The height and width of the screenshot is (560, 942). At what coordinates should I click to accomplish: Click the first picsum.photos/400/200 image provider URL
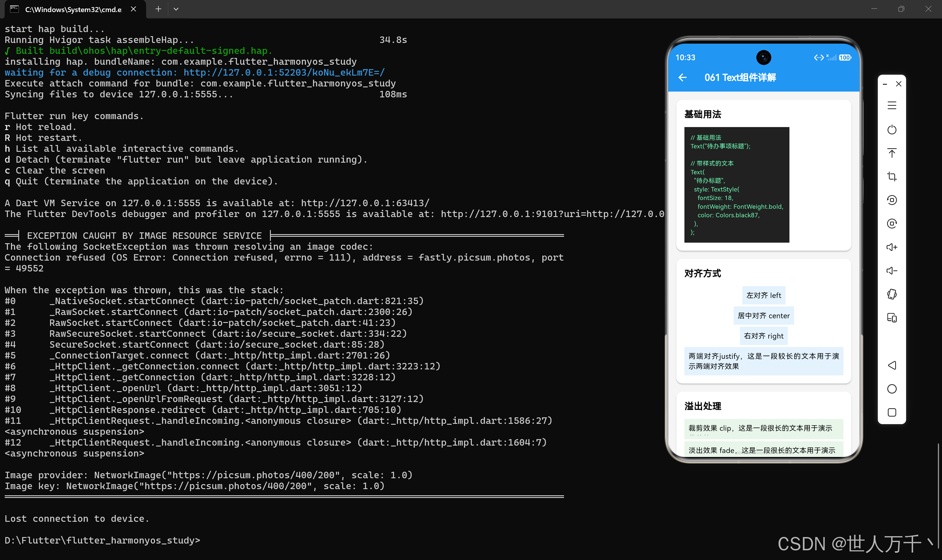point(254,475)
